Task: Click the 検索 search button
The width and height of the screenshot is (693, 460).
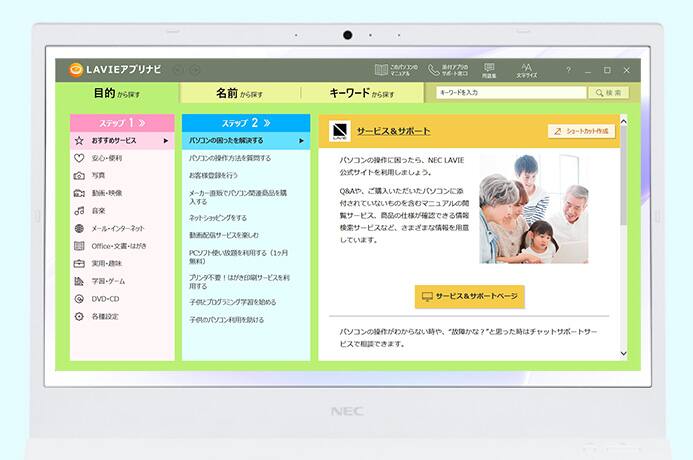Action: (x=609, y=92)
